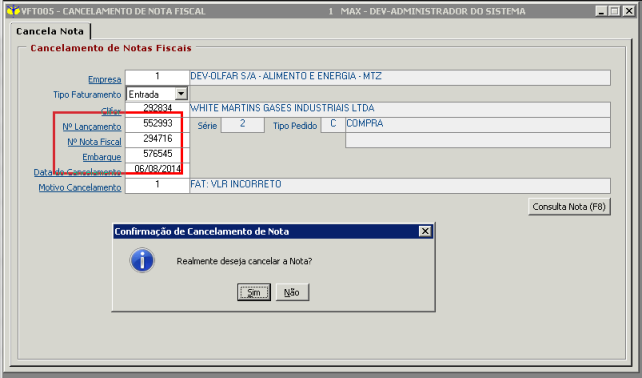Open the Tipo Faturamento dropdown arrow
This screenshot has width=642, height=378.
click(x=181, y=94)
